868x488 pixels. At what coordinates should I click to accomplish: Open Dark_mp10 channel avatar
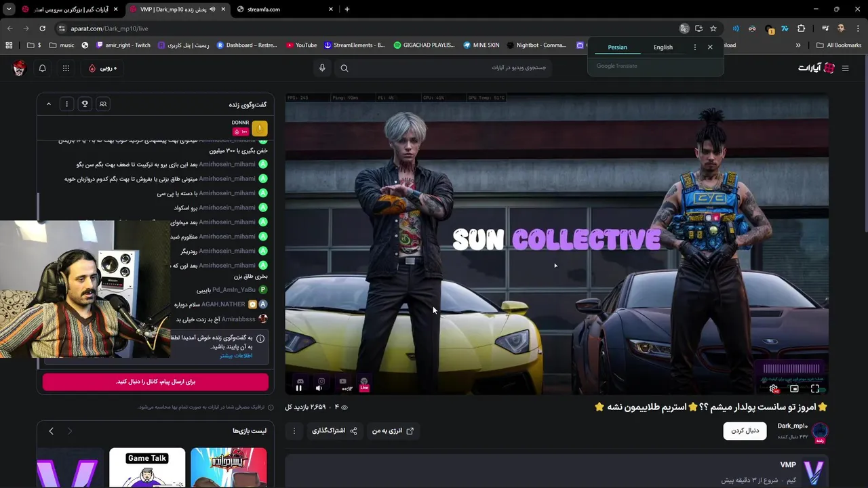820,431
